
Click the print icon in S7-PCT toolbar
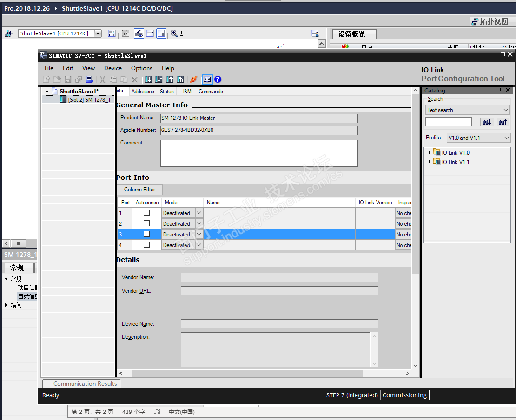pos(89,79)
